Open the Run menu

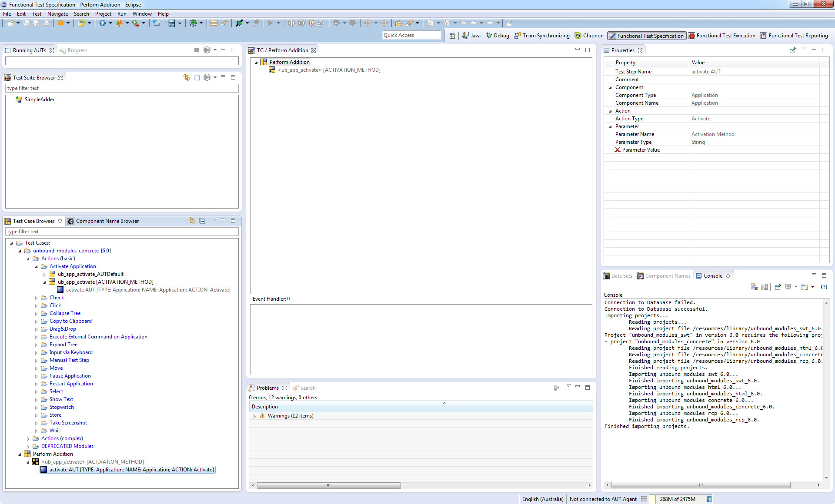click(122, 14)
